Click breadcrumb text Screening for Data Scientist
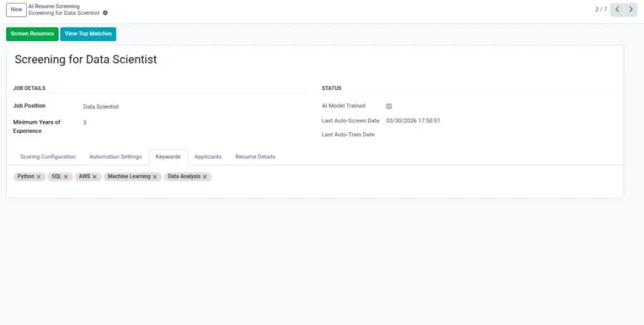The height and width of the screenshot is (325, 644). click(x=64, y=13)
